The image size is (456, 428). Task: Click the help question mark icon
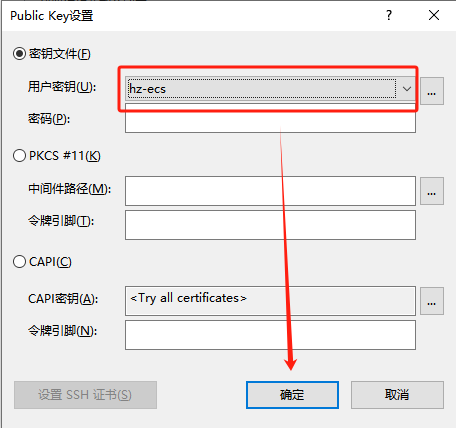[x=389, y=15]
